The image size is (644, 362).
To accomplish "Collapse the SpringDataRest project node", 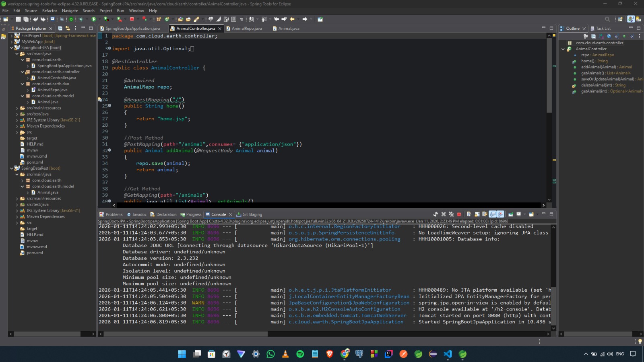I will point(12,169).
